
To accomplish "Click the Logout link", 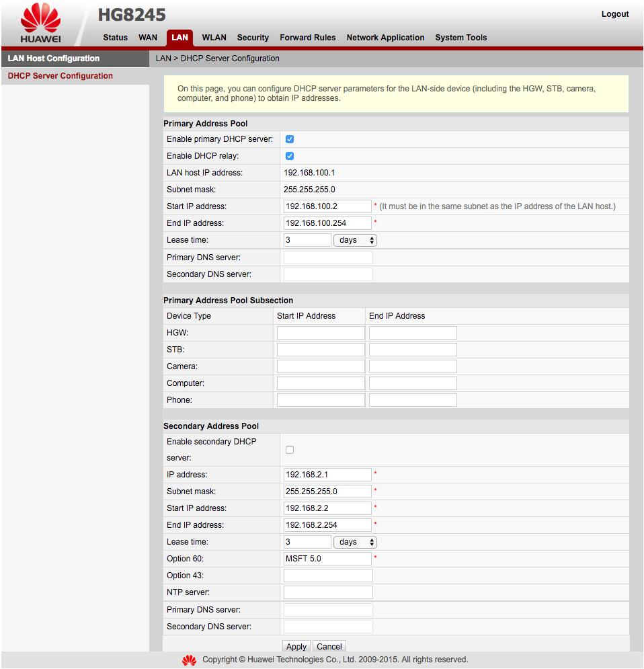I will (615, 14).
